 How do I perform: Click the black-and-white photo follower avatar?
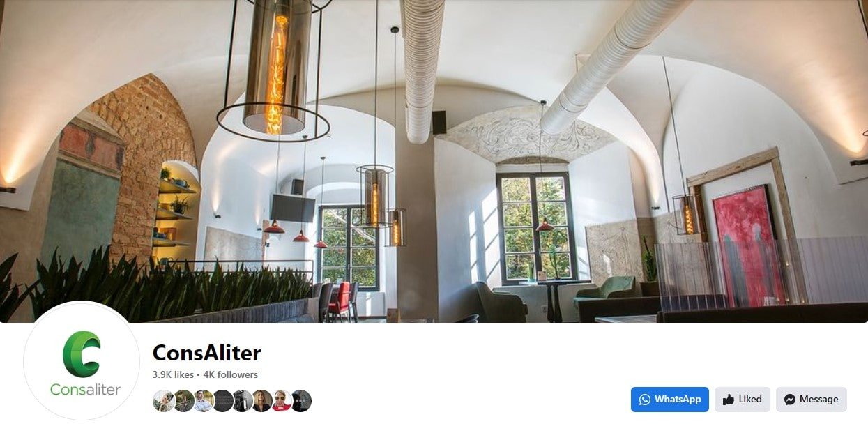[243, 401]
